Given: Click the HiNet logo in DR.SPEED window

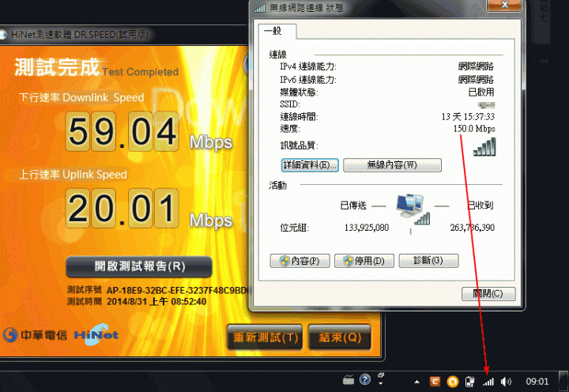Looking at the screenshot, I should pyautogui.click(x=96, y=334).
